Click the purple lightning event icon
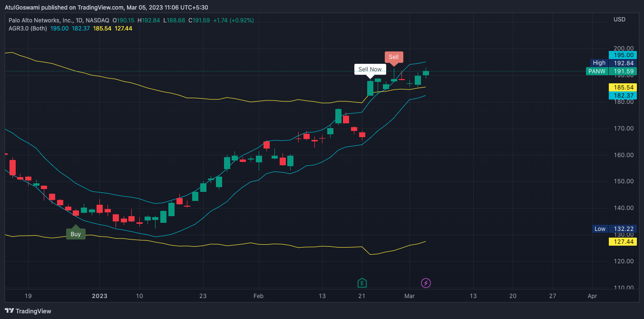644x319 pixels. 426,283
